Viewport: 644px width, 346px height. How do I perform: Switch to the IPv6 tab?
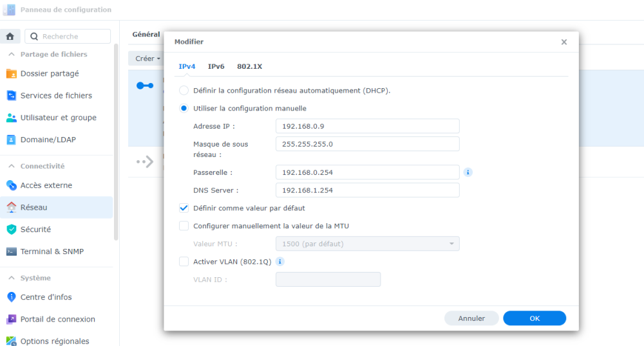pos(216,66)
